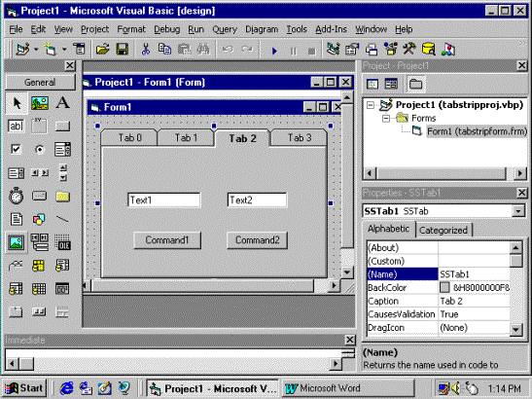This screenshot has height=399, width=532.
Task: Switch to Categorized properties tab
Action: pyautogui.click(x=443, y=231)
